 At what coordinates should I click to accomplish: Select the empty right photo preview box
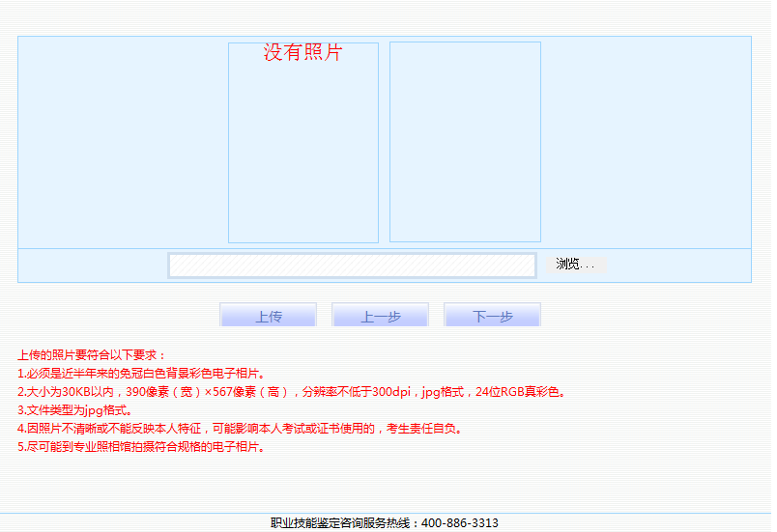[465, 142]
